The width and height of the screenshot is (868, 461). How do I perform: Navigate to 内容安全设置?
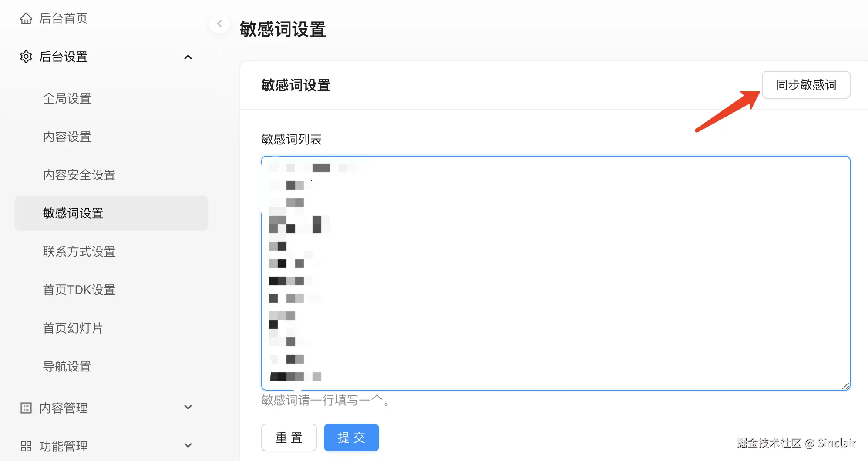pyautogui.click(x=79, y=175)
